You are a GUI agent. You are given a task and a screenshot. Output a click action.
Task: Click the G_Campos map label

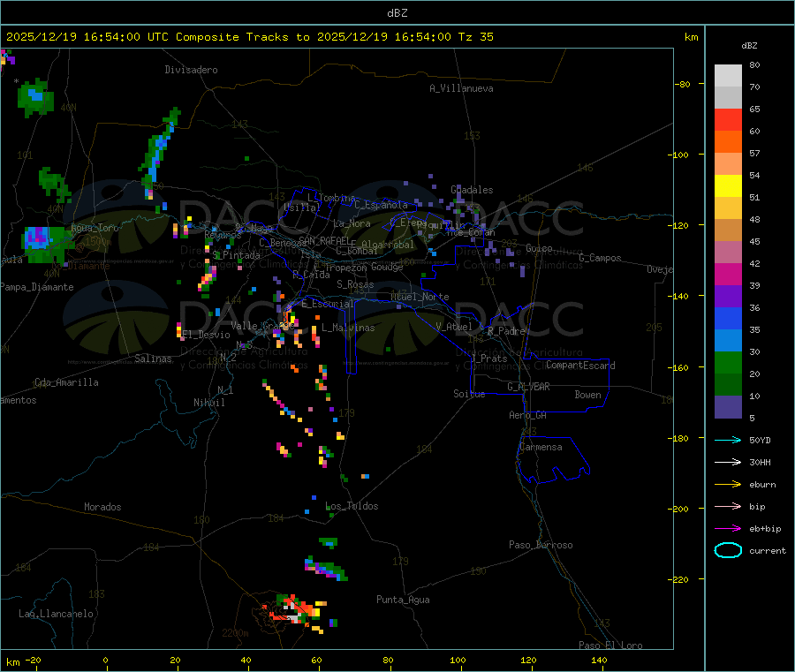pyautogui.click(x=601, y=258)
